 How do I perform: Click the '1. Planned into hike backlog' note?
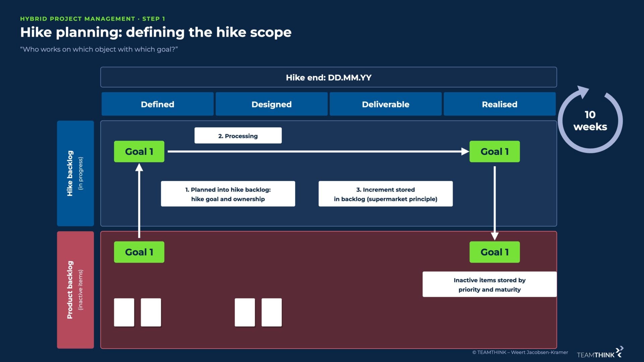click(228, 194)
